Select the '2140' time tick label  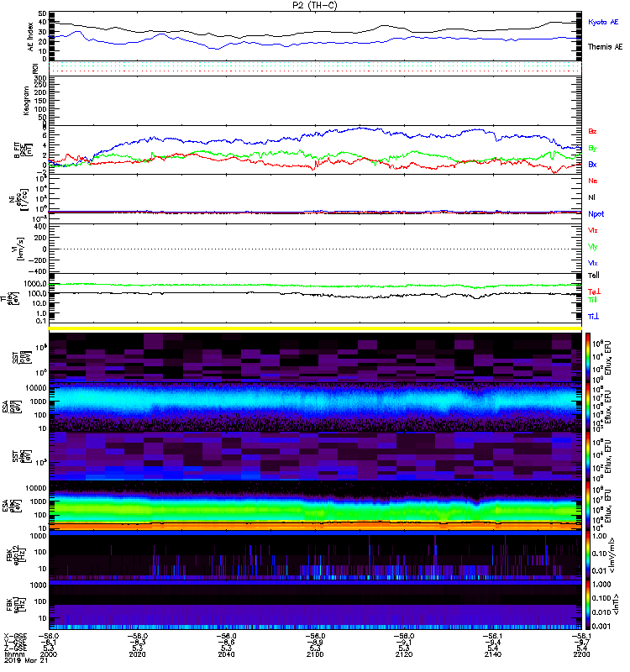pos(493,654)
